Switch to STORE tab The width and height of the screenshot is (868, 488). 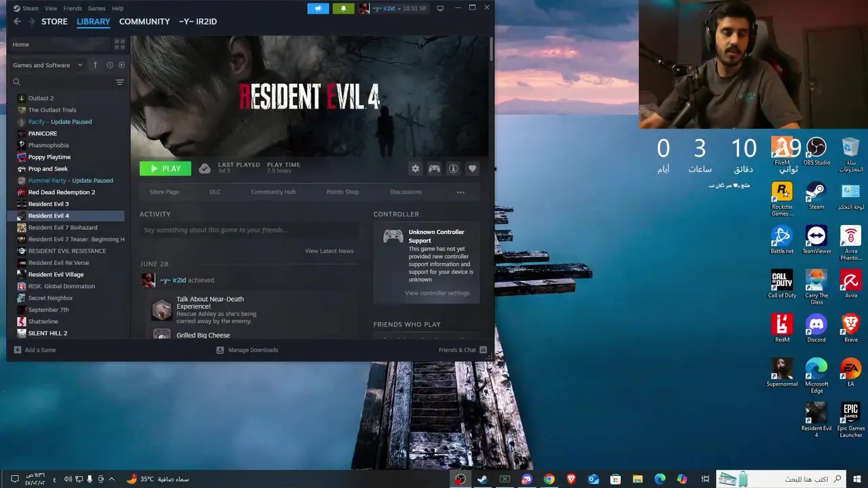tap(54, 22)
